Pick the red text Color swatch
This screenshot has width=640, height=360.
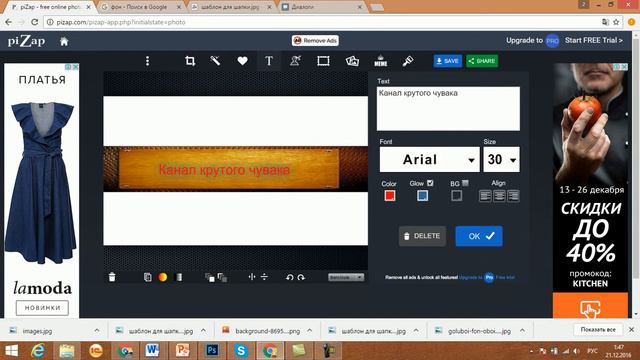(x=389, y=196)
